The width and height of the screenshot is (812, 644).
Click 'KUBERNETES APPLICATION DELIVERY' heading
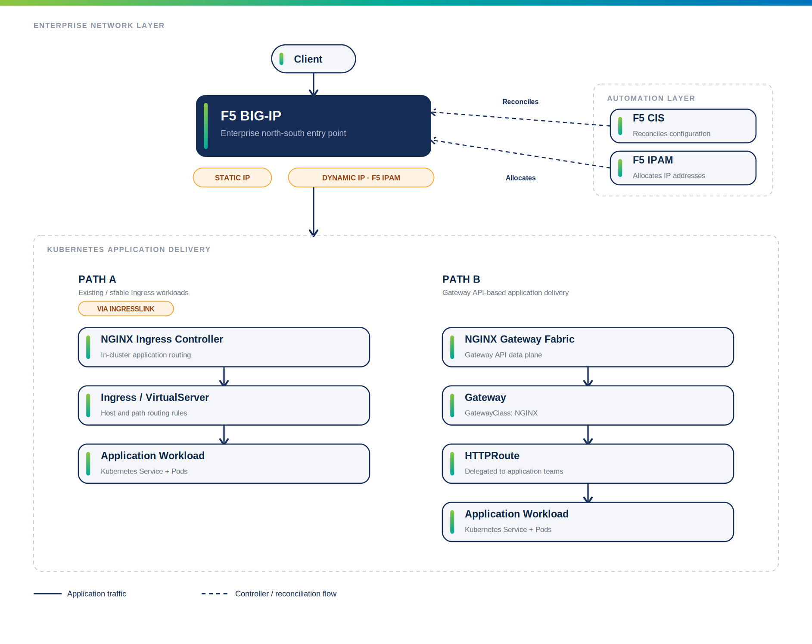tap(129, 249)
